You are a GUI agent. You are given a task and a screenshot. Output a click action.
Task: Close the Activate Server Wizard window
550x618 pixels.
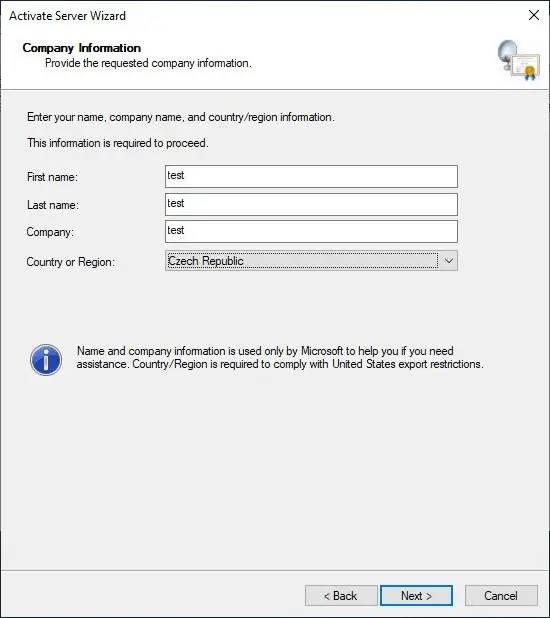(x=534, y=15)
